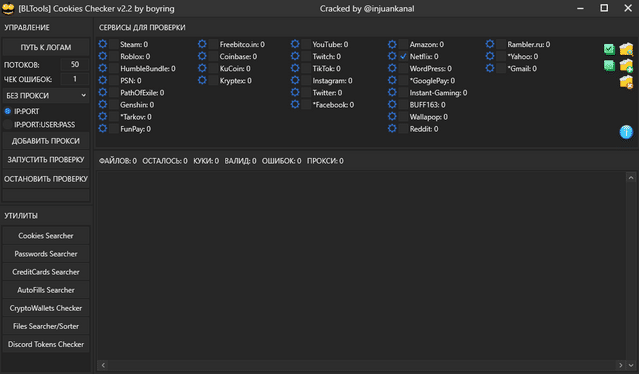Click the log area's scroll-down arrow

click(631, 365)
